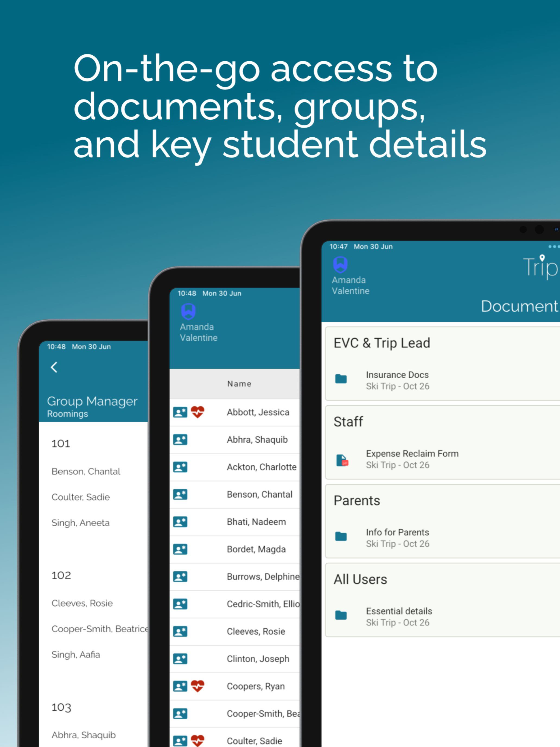This screenshot has width=560, height=747.
Task: Select Coopers, Ryan in student list
Action: click(x=256, y=686)
